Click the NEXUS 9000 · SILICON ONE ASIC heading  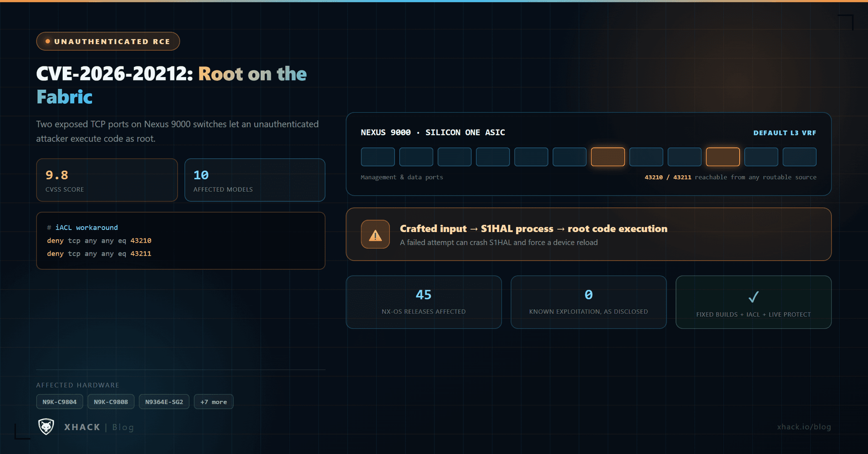pos(433,133)
